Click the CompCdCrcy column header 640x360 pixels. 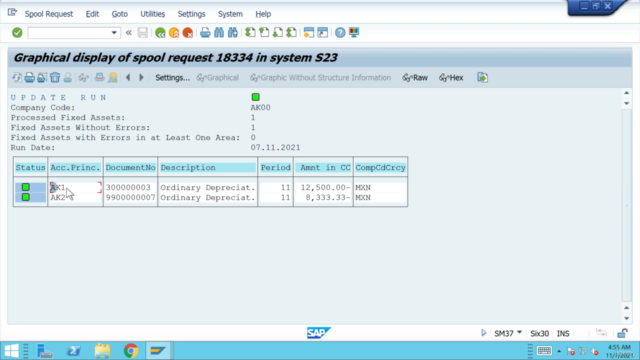coord(380,168)
